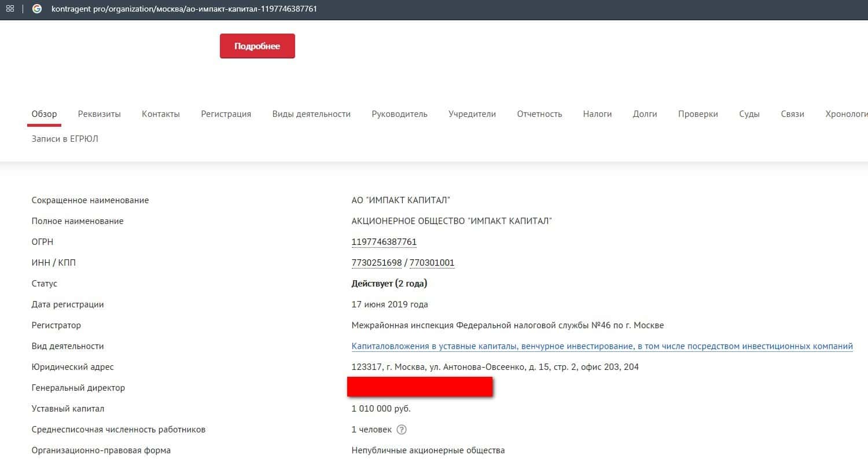Go to the 'Регистрация' tab

tap(226, 114)
